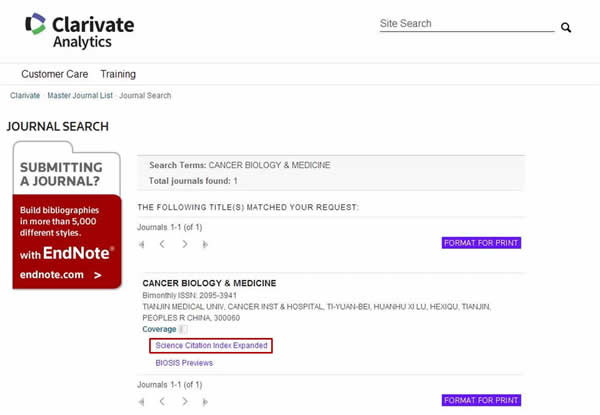Click 'Search Terms: CANCER BIOLOGY & MEDICINE' text

click(x=240, y=165)
